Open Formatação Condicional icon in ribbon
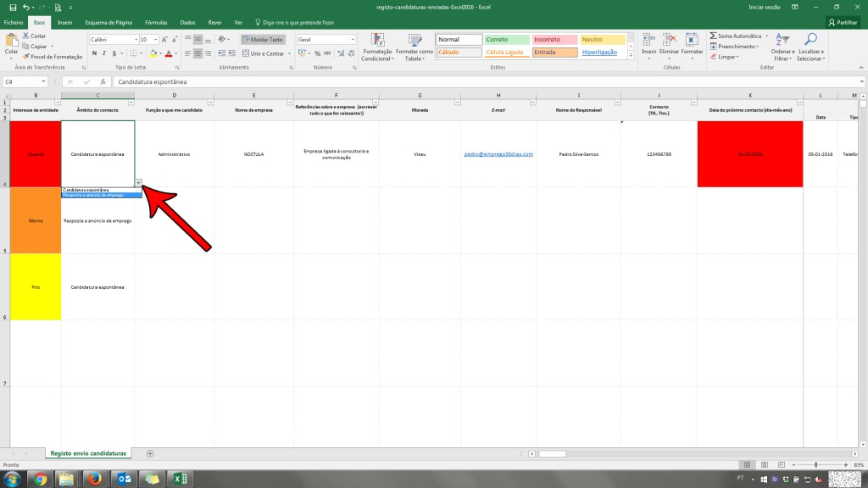Screen dimensions: 868x488 click(377, 41)
